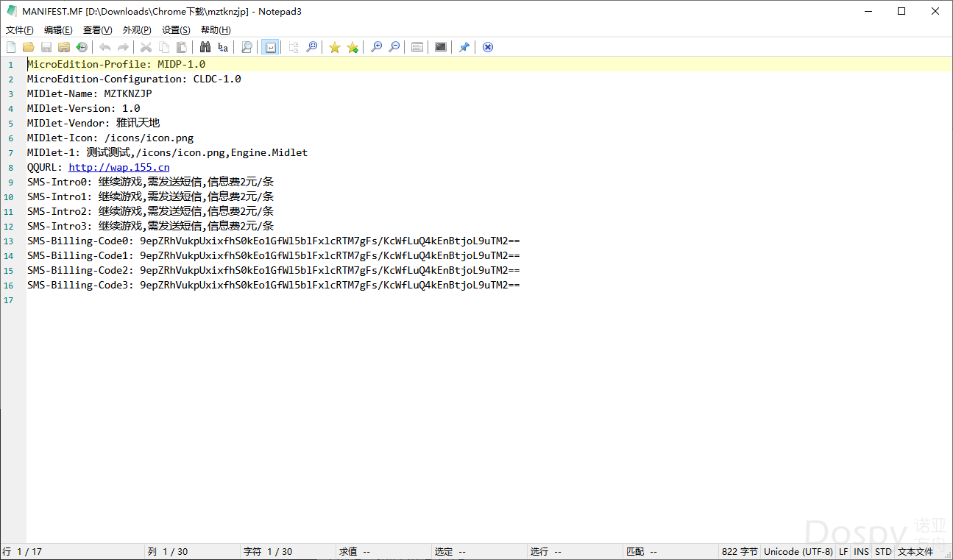Toggle word wrap in the toolbar
This screenshot has width=953, height=560.
pyautogui.click(x=270, y=47)
